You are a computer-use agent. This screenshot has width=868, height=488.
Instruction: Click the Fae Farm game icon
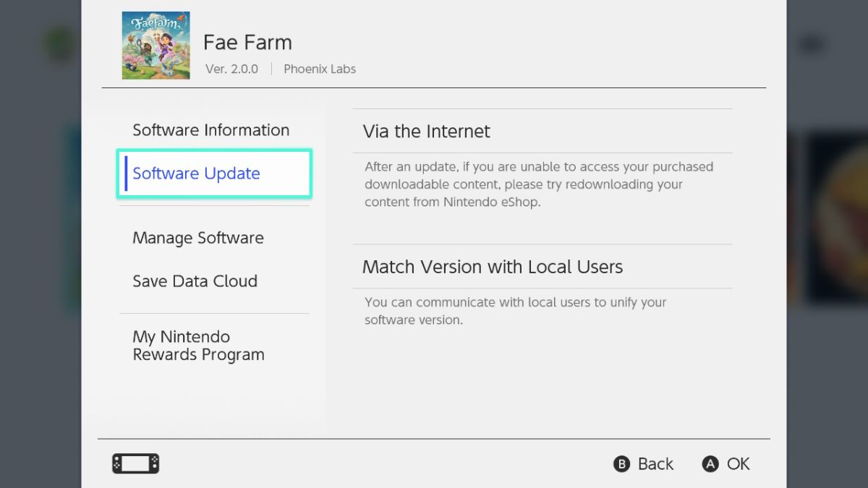[x=156, y=45]
